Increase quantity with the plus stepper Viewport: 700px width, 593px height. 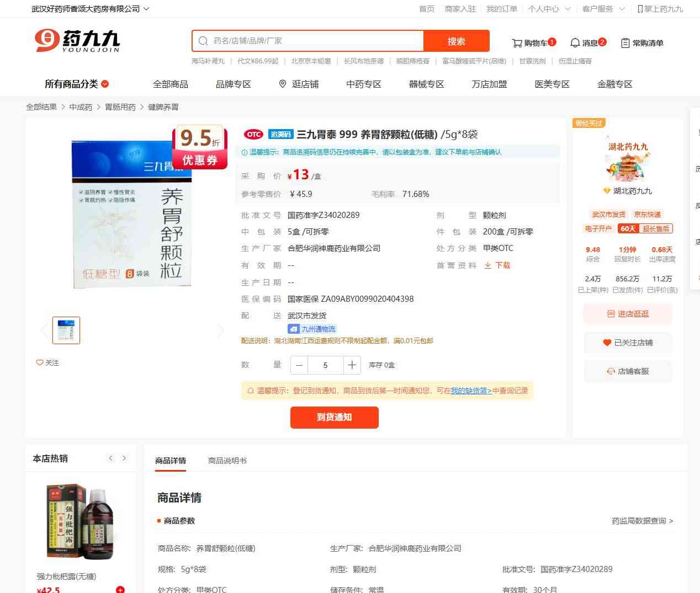352,365
